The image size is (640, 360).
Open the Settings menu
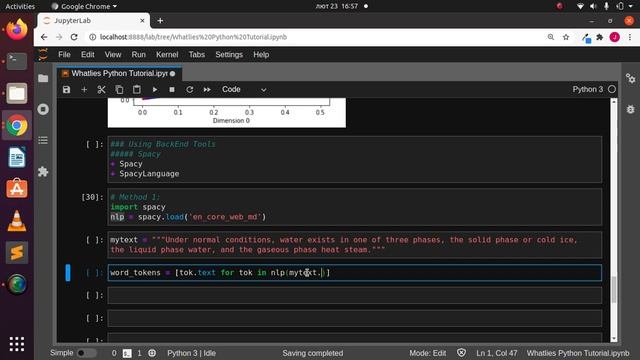(229, 55)
